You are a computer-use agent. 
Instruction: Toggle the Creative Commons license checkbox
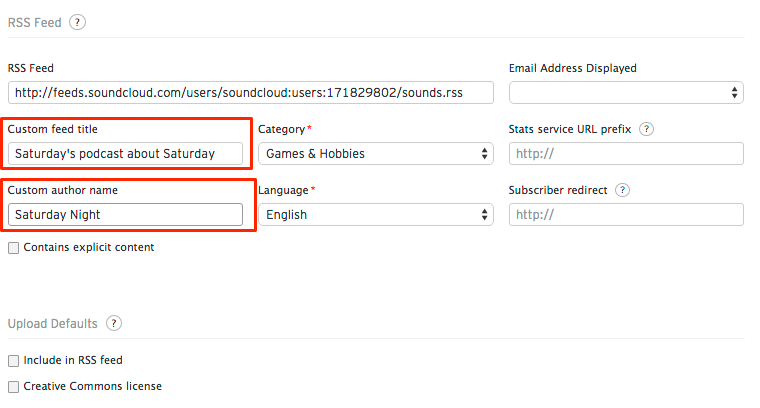tap(14, 386)
